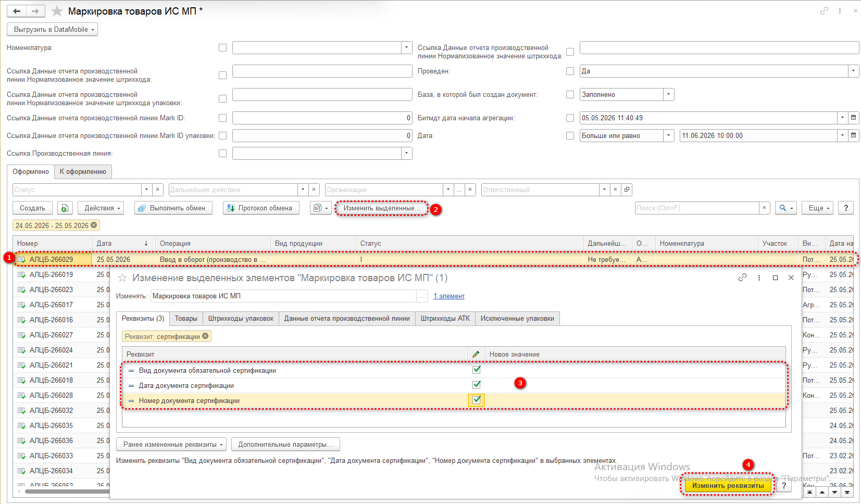861x504 pixels.
Task: Open the Исключенные упаковки tab
Action: 517,318
